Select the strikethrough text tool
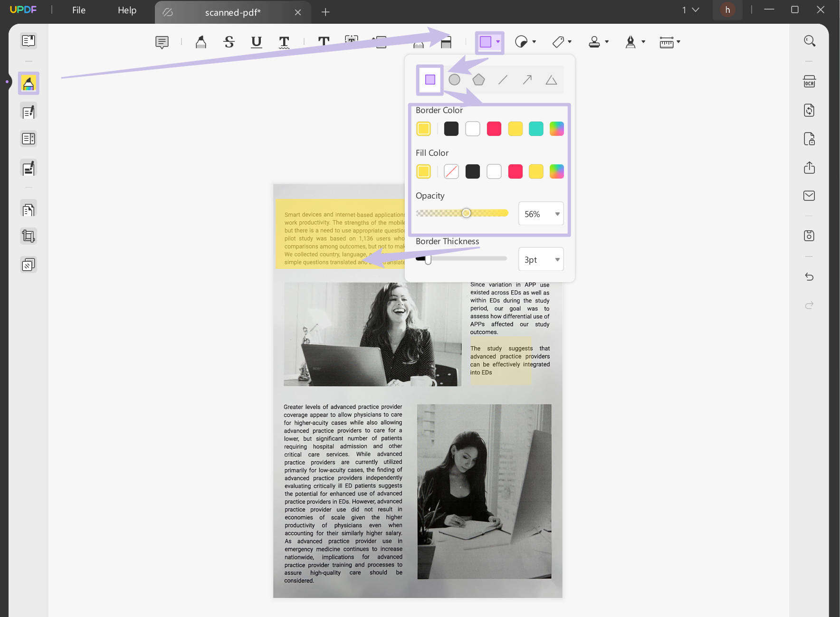840x617 pixels. coord(229,42)
